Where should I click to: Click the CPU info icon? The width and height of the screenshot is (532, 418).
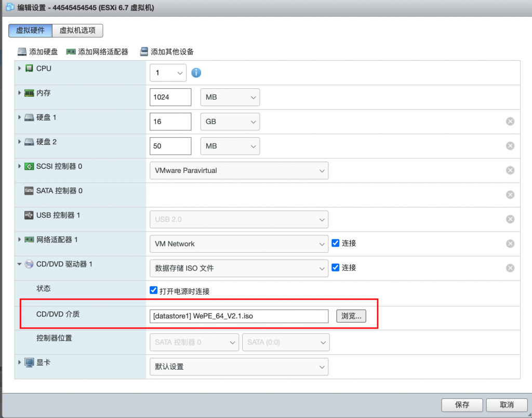(x=196, y=73)
